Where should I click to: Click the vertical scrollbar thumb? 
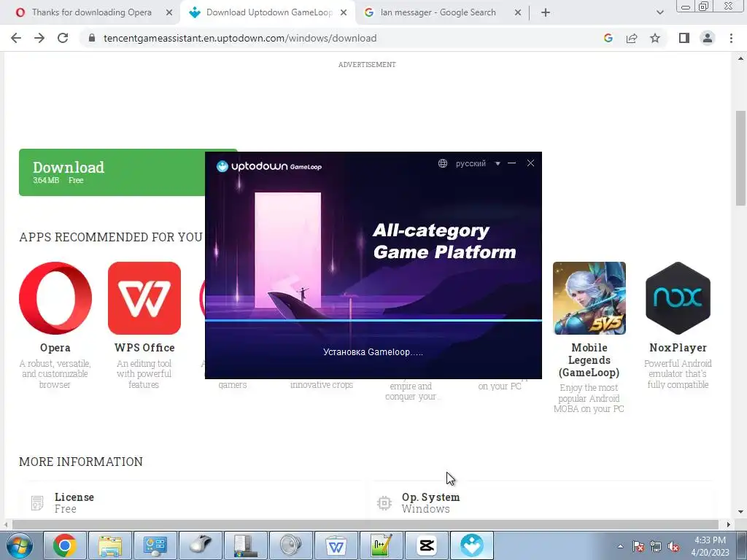[x=740, y=158]
